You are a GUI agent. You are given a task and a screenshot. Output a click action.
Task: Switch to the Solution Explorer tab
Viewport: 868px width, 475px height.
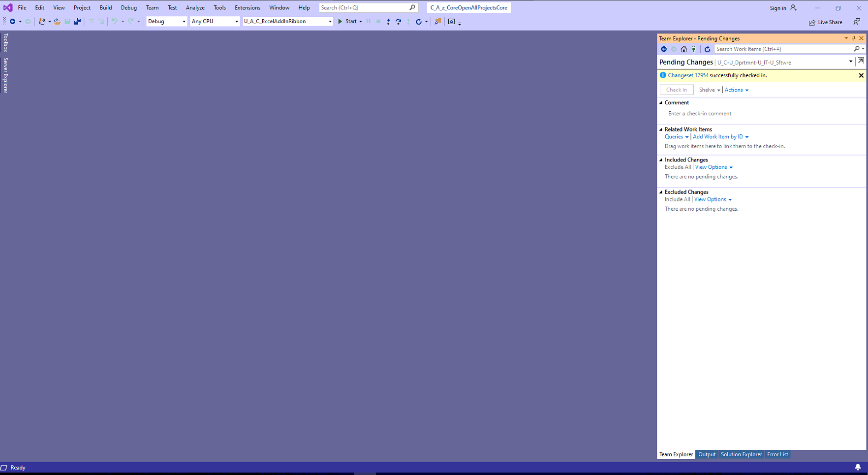pyautogui.click(x=741, y=454)
